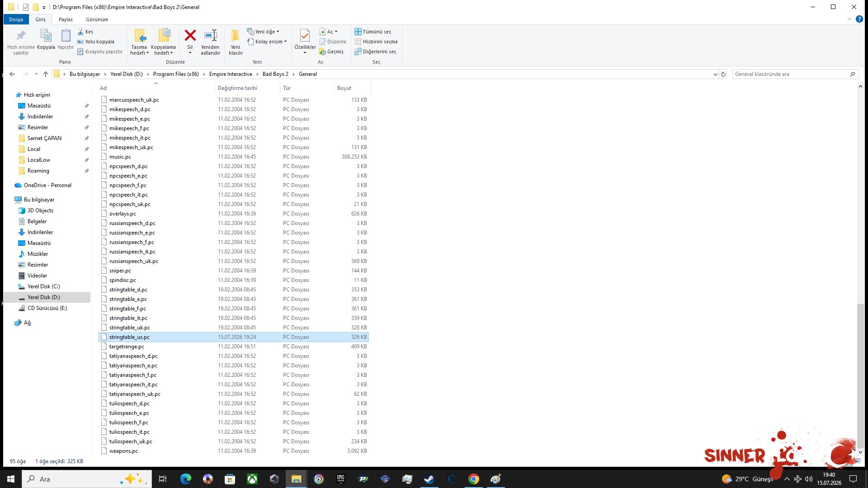The height and width of the screenshot is (488, 868).
Task: Open Microsoft Edge from the taskbar
Action: [185, 479]
